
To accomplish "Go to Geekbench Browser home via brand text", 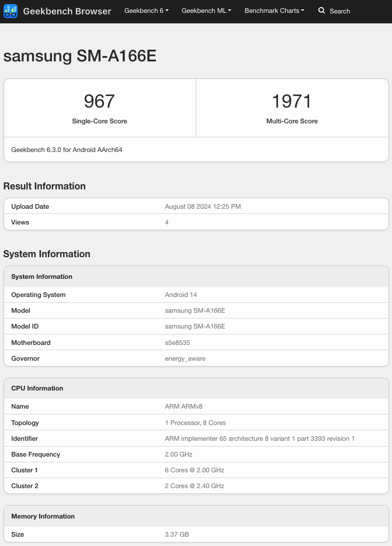I will tap(67, 11).
